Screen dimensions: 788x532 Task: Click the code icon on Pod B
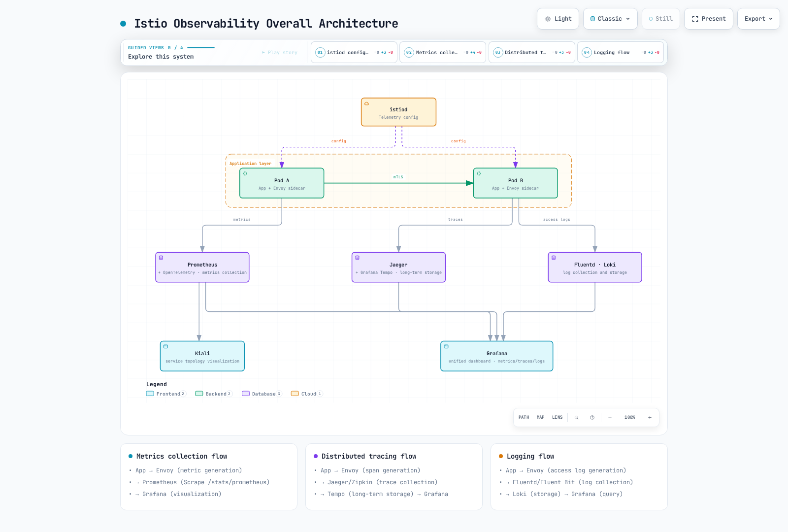[x=479, y=173]
